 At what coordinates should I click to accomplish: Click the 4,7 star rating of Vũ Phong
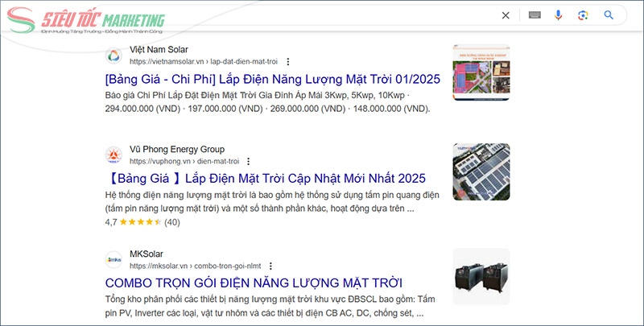[x=140, y=222]
